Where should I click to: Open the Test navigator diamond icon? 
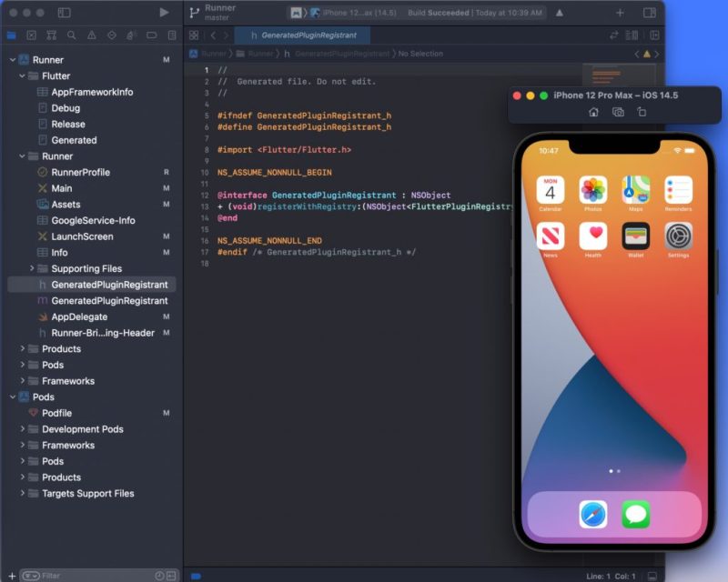(x=111, y=35)
